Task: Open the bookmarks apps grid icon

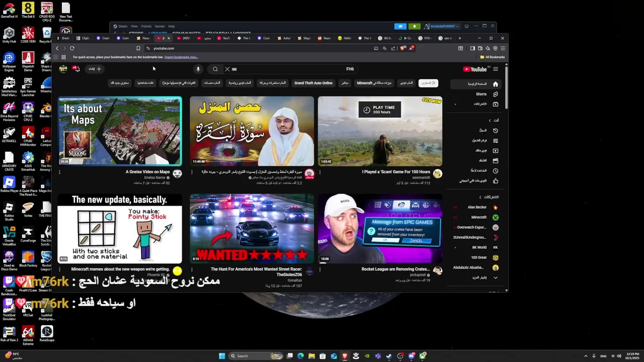Action: click(x=63, y=57)
